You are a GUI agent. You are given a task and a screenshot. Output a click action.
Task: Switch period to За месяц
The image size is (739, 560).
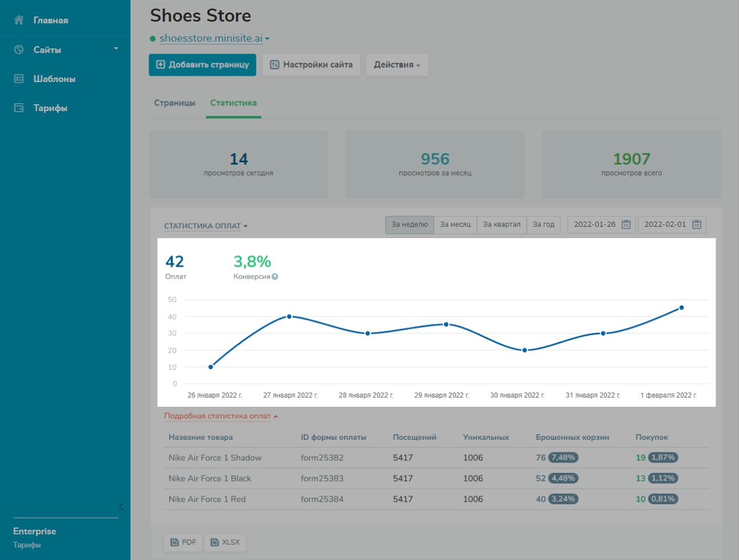(455, 224)
